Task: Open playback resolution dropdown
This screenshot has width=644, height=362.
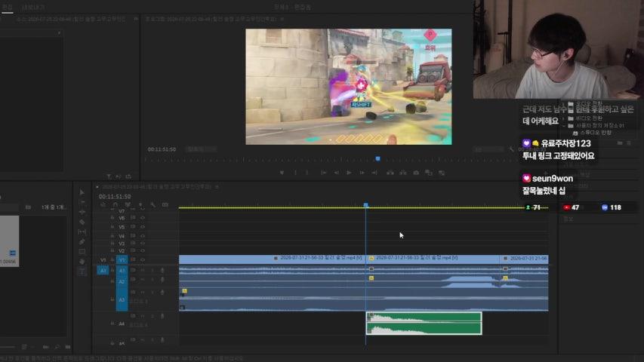Action: click(488, 149)
